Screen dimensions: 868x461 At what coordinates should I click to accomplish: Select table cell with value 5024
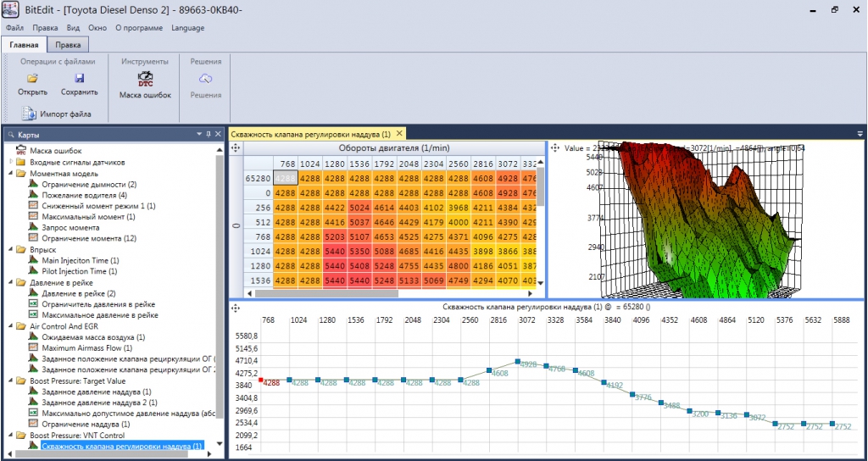(x=359, y=208)
